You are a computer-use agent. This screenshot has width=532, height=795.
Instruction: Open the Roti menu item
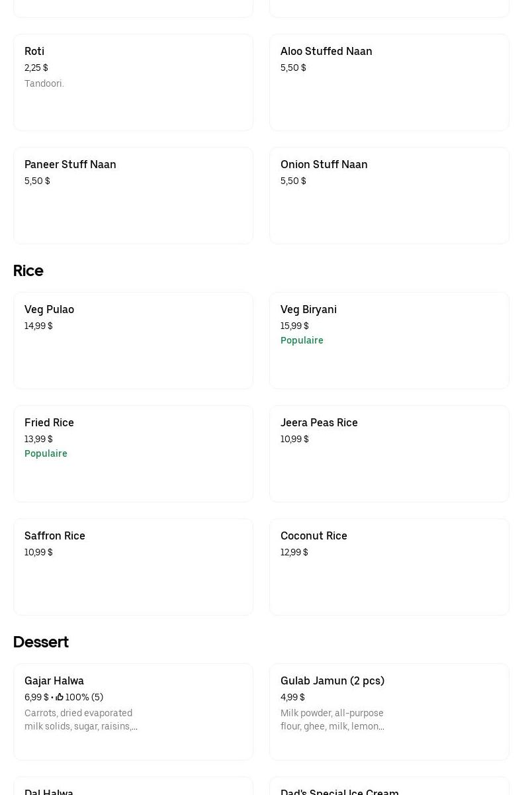tap(132, 82)
